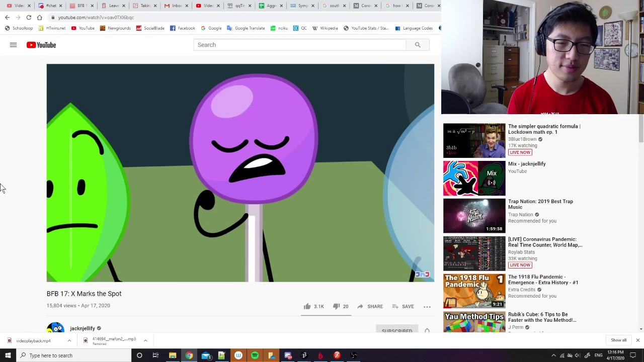Open Cortana from the taskbar
The width and height of the screenshot is (644, 362).
pos(139,355)
